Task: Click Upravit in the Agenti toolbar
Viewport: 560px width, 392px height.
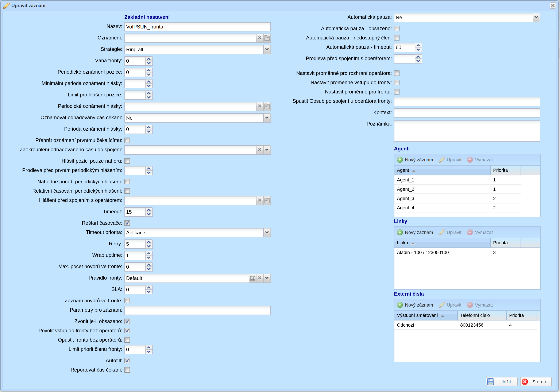Action: point(450,160)
